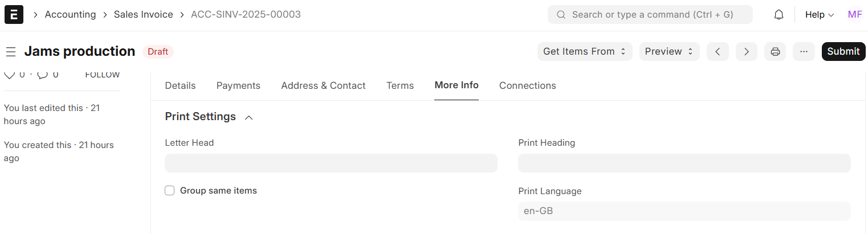Viewport: 868px width, 234px height.
Task: Click the ERPNext home logo icon
Action: point(14,15)
